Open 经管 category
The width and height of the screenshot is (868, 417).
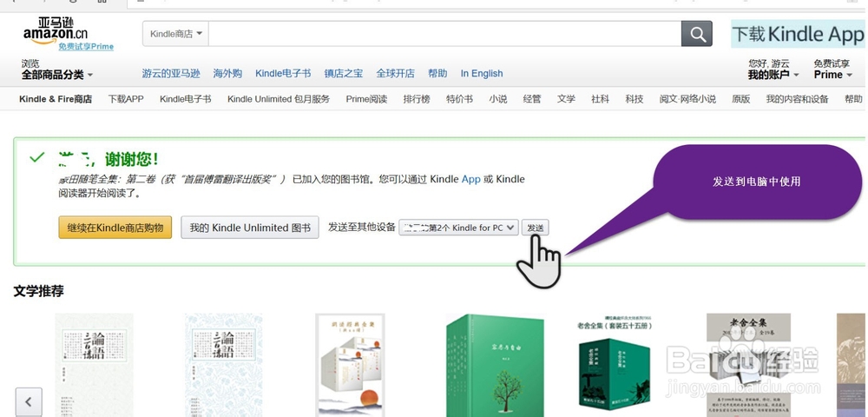click(532, 99)
